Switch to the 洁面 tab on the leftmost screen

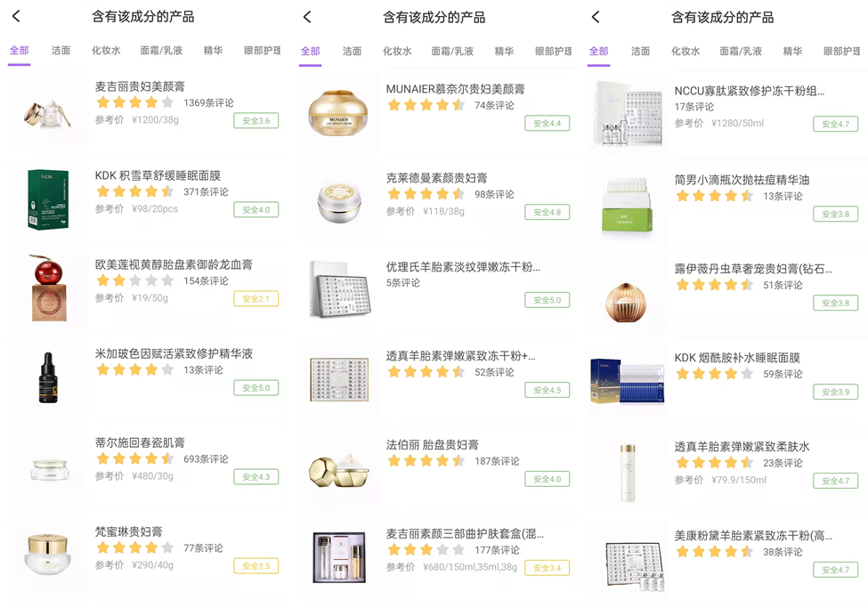pos(61,51)
